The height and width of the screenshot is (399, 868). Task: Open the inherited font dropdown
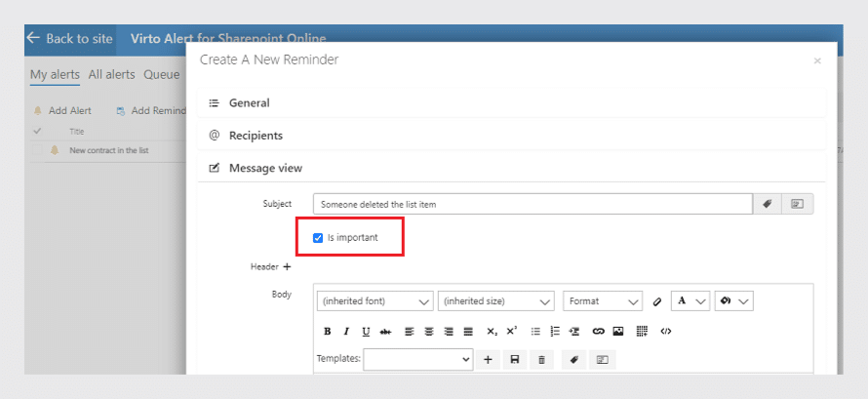click(375, 301)
